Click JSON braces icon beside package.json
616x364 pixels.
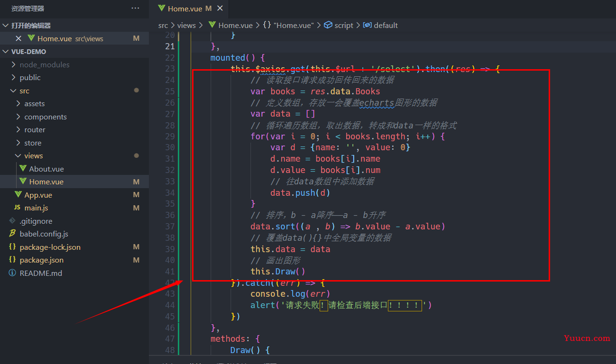coord(12,260)
